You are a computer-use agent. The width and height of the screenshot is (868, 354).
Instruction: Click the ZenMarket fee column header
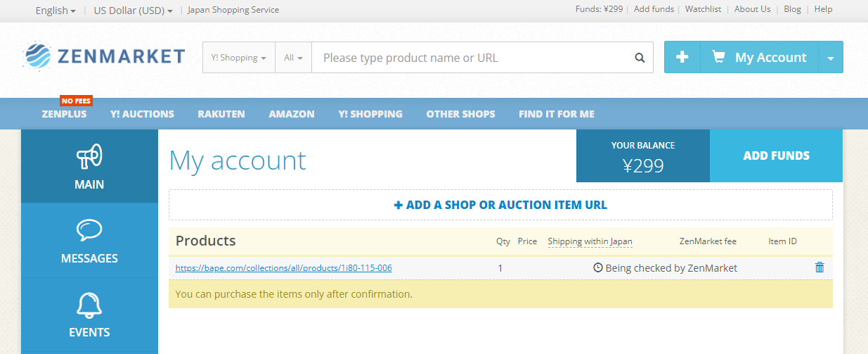point(708,241)
